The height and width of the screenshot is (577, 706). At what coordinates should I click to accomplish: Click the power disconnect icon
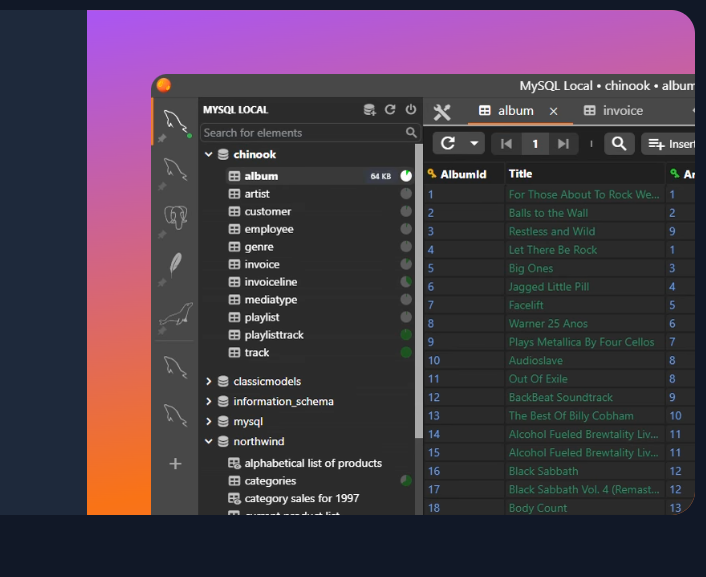click(x=411, y=109)
